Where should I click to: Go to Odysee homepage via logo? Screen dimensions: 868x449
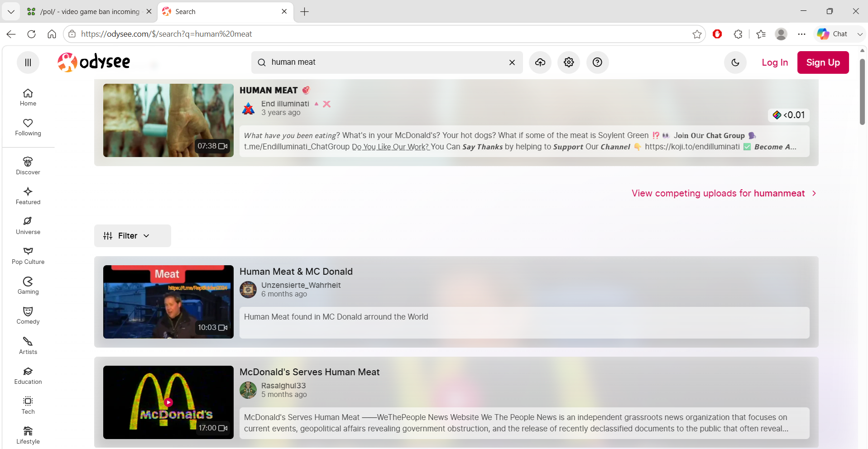[94, 62]
